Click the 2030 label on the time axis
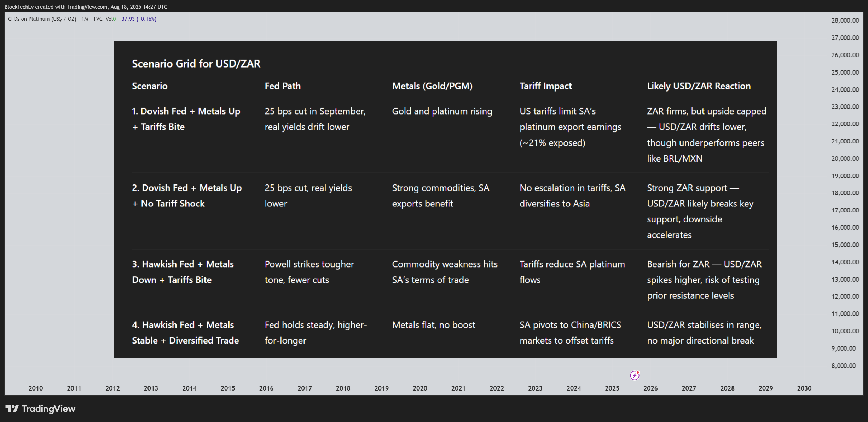The height and width of the screenshot is (422, 868). 804,388
